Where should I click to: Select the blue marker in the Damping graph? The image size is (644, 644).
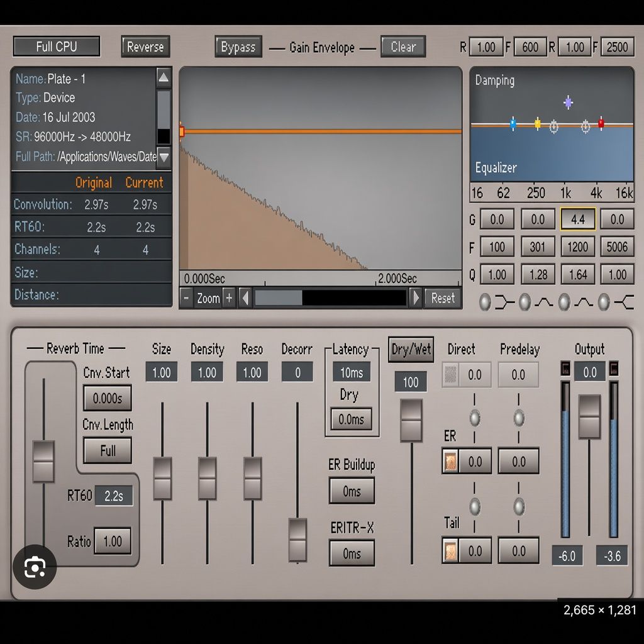coord(513,123)
